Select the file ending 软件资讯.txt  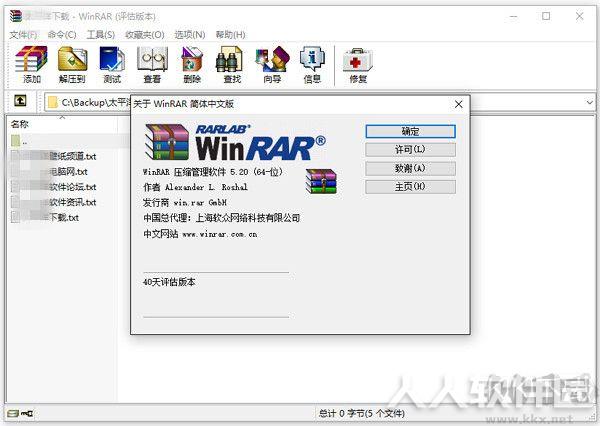coord(54,202)
